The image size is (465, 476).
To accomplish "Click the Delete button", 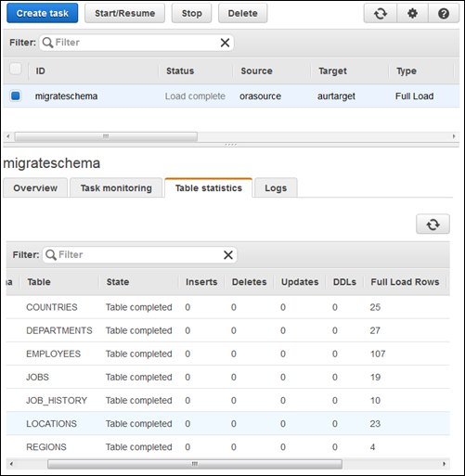I will 242,13.
